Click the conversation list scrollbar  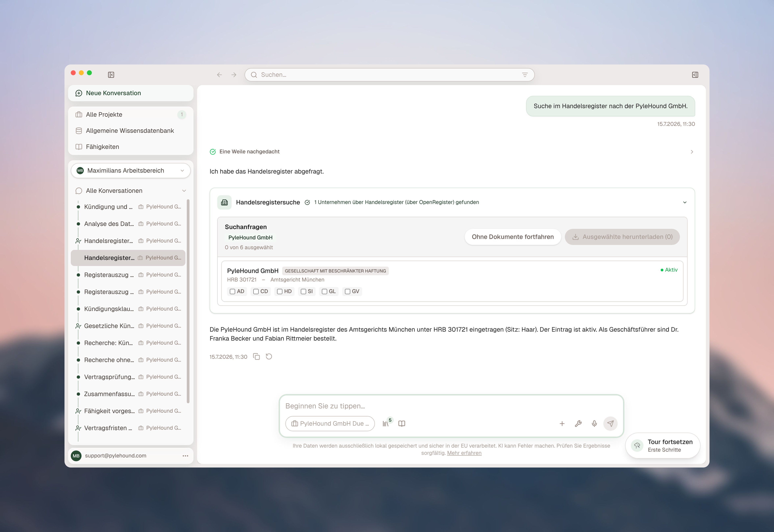point(188,301)
